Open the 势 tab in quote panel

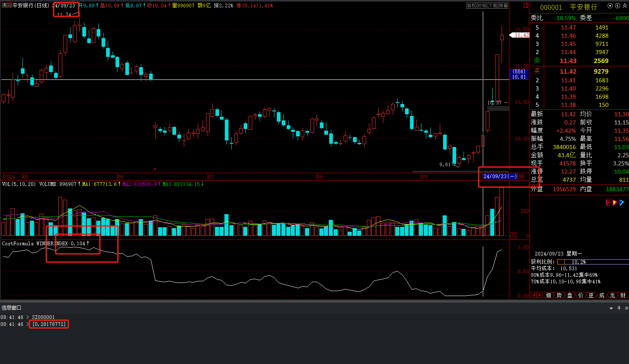559,295
